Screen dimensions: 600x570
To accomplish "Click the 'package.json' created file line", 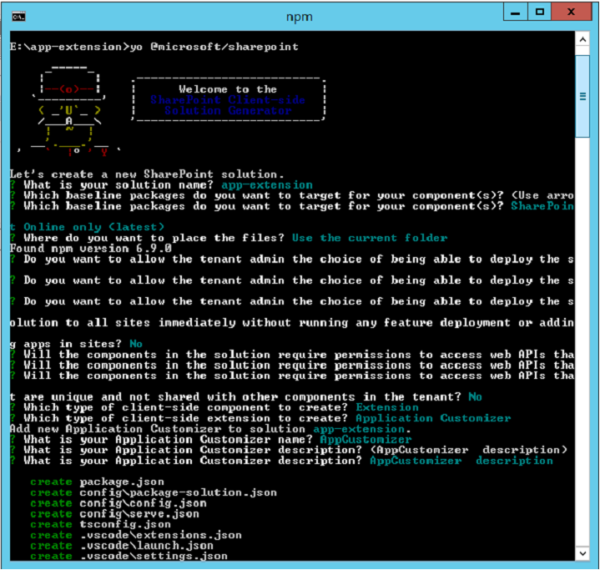I will 112,481.
